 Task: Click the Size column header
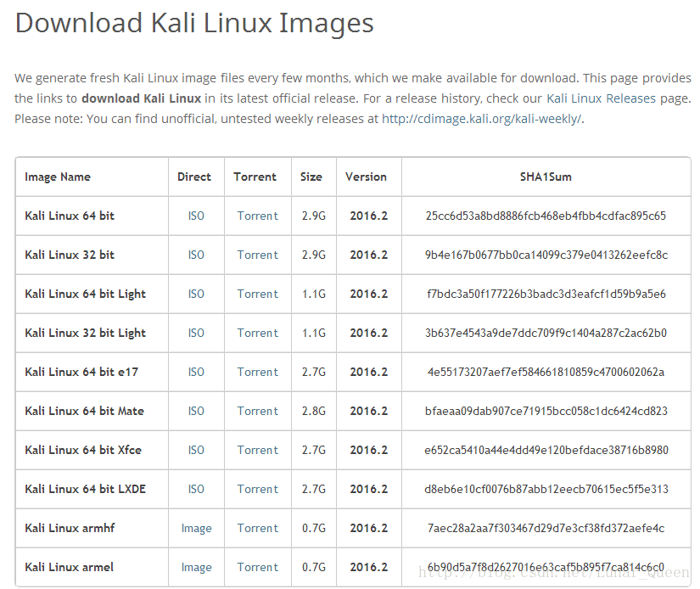[x=311, y=177]
